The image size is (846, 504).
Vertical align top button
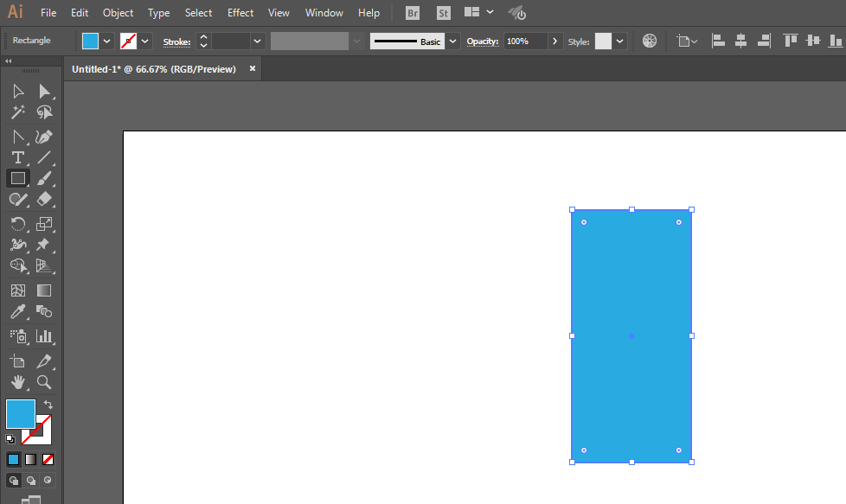[x=791, y=41]
